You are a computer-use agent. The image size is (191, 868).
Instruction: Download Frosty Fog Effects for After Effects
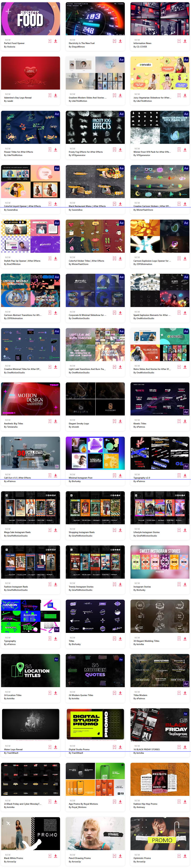[x=120, y=150]
